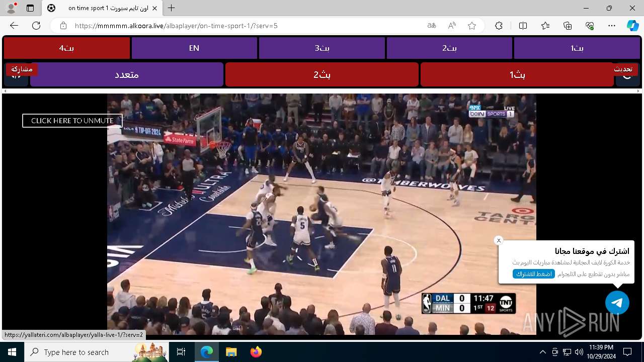
Task: Open profile avatar menu
Action: tap(11, 8)
